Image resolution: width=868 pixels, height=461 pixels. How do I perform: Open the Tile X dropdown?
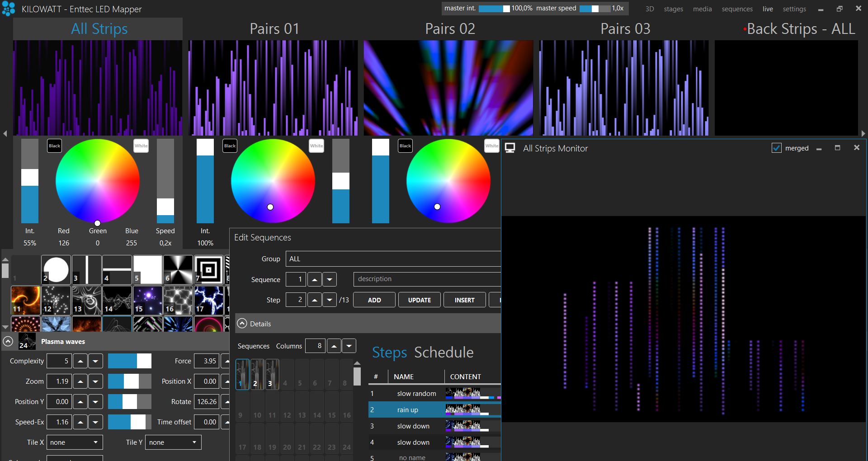75,442
